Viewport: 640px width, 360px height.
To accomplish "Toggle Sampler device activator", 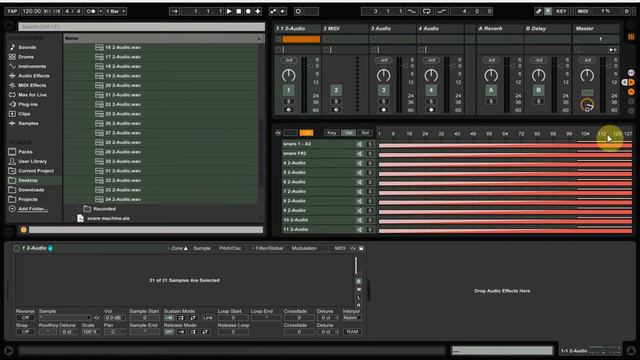I will [x=17, y=248].
